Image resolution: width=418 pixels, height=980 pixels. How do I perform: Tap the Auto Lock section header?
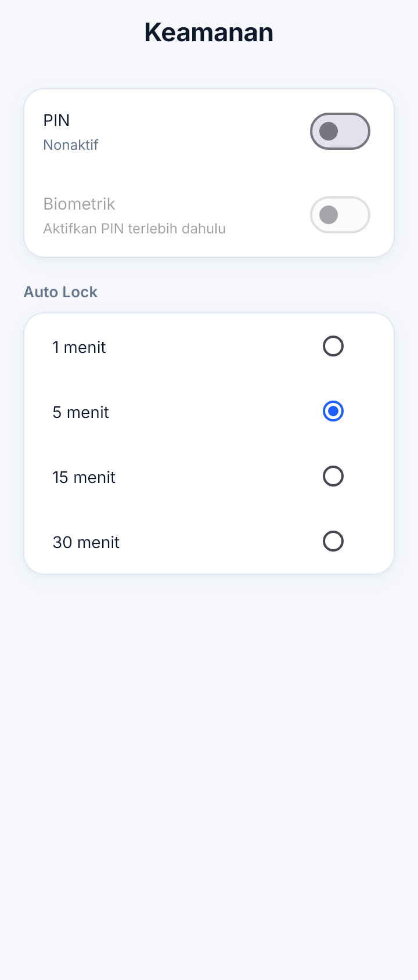point(60,291)
